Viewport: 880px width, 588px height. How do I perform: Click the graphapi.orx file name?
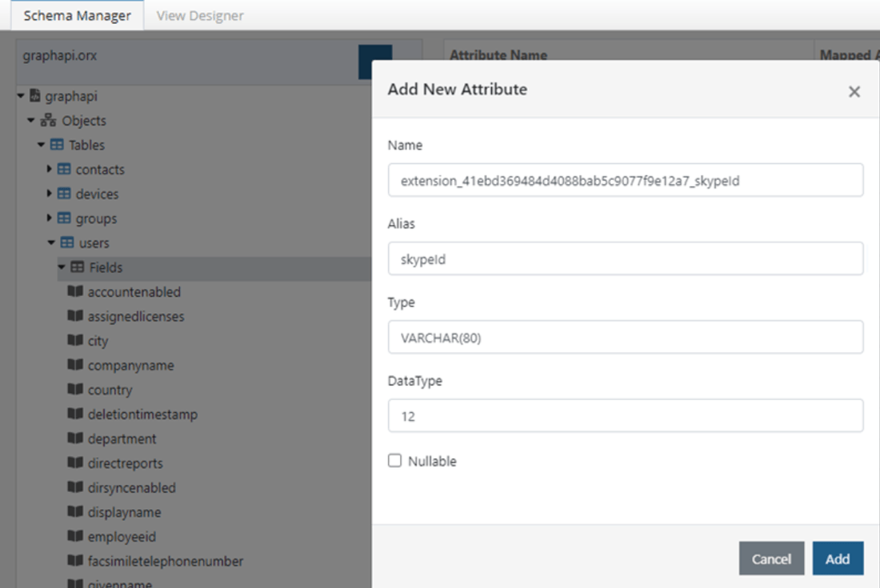pyautogui.click(x=59, y=55)
